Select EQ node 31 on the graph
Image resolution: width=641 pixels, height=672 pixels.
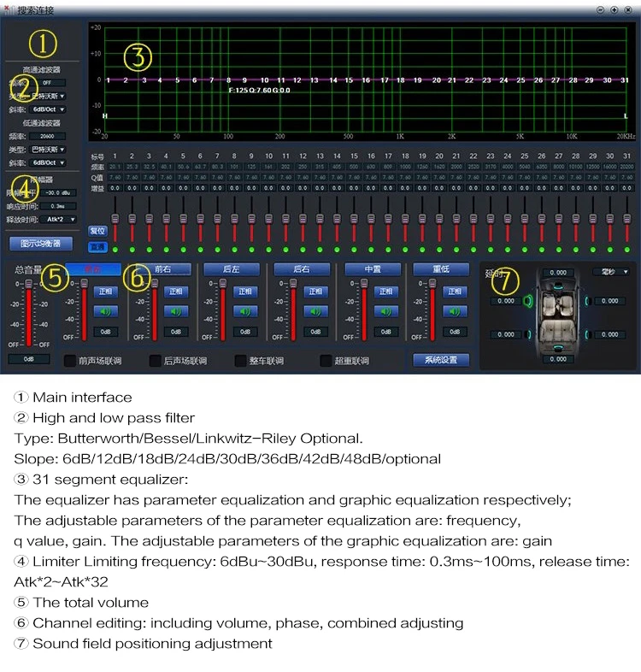624,80
